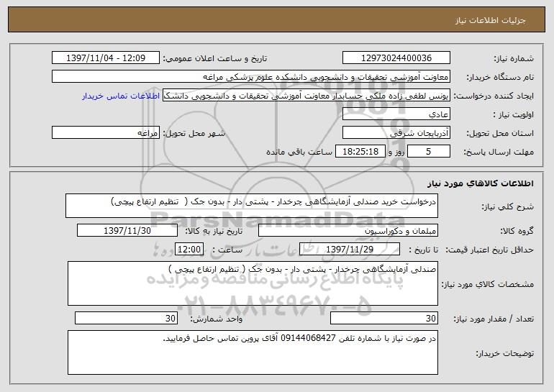Click the price validity date field 1397/11/29
Screen dimensions: 554x392
[x=350, y=250]
